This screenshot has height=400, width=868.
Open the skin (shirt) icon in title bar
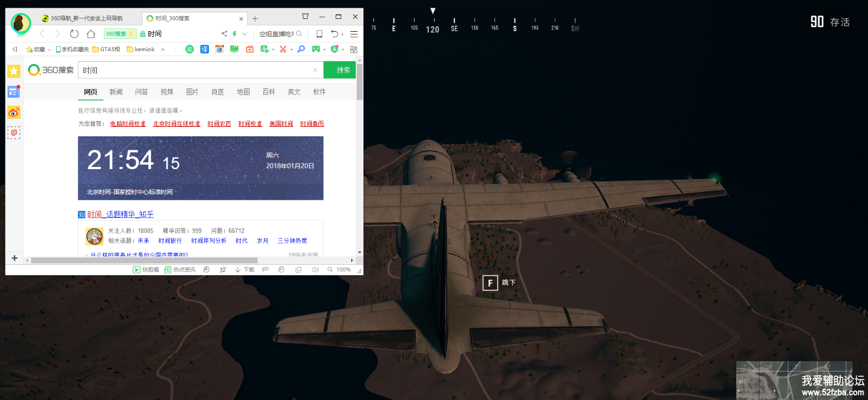pyautogui.click(x=306, y=17)
